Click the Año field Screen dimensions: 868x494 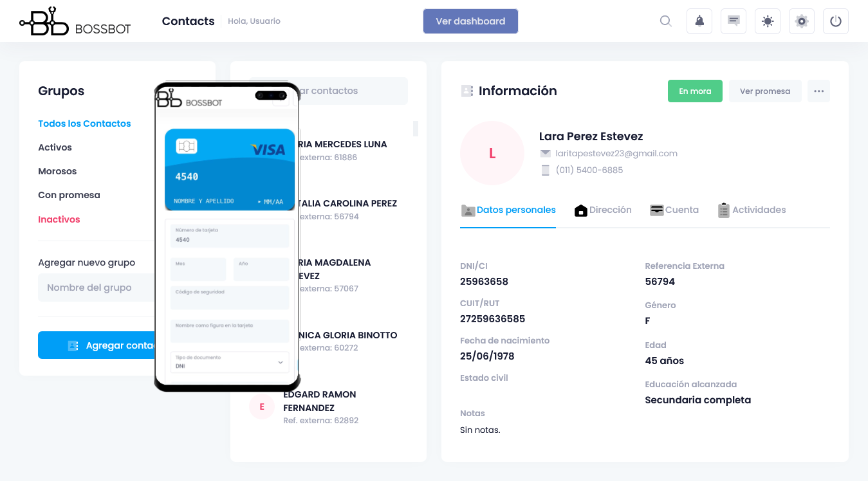[x=261, y=269]
